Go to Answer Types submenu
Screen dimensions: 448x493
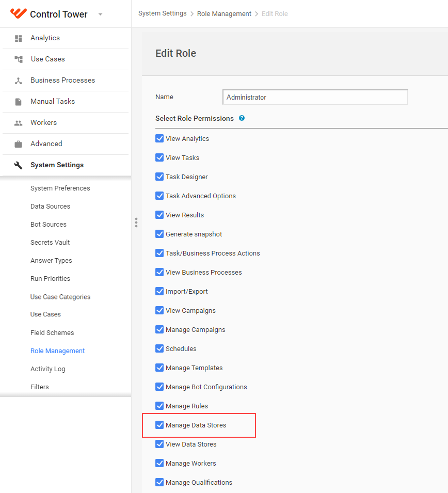(x=51, y=261)
